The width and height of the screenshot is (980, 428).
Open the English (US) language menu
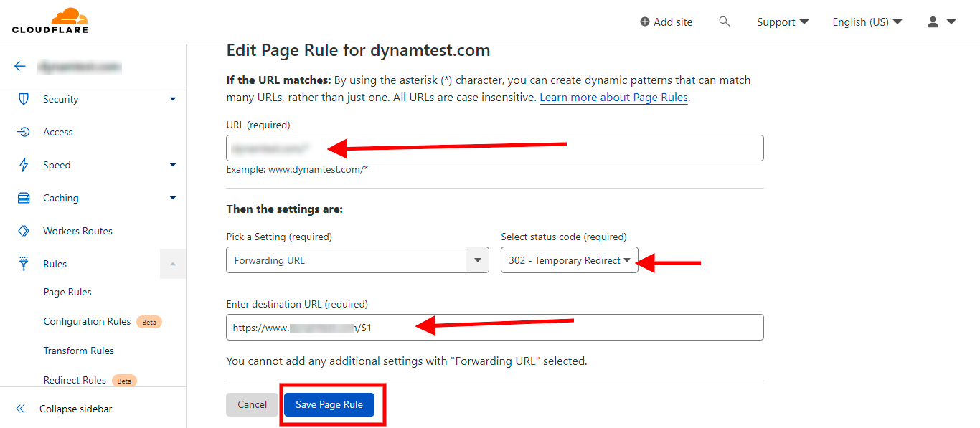tap(867, 22)
